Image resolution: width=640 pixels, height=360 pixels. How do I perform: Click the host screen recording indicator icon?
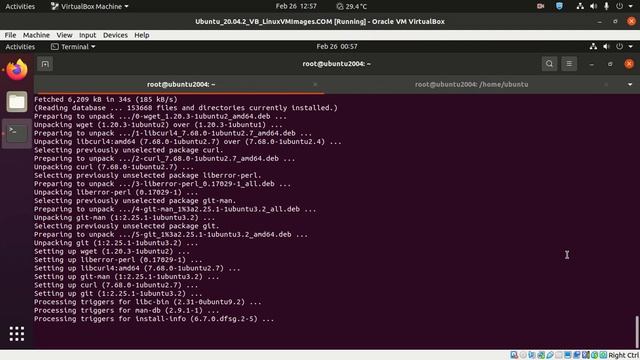(540, 6)
